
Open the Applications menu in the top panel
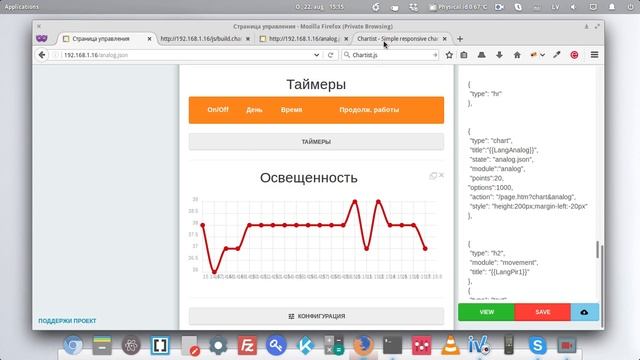click(x=22, y=7)
